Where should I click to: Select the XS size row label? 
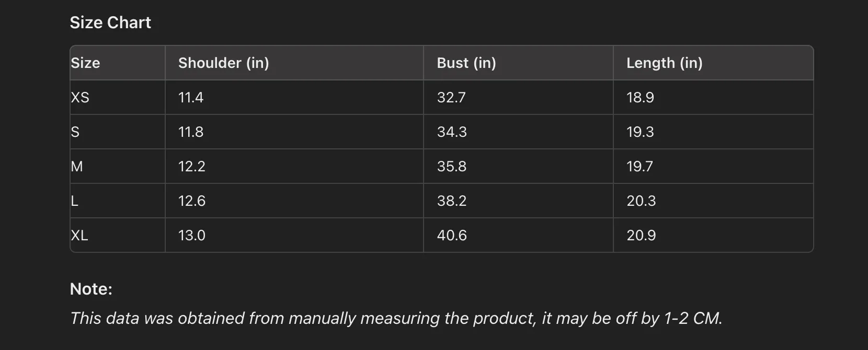pyautogui.click(x=80, y=97)
